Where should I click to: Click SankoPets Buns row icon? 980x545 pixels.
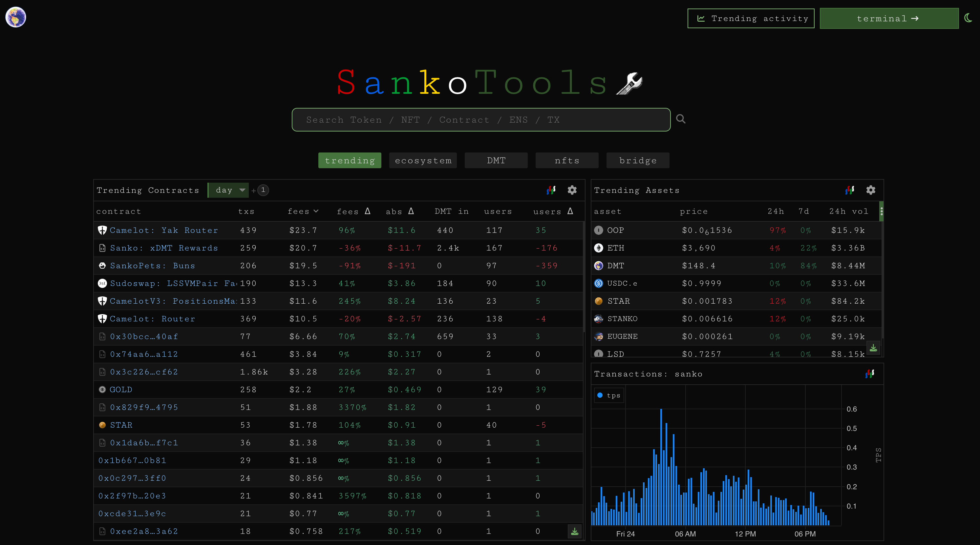(x=102, y=266)
